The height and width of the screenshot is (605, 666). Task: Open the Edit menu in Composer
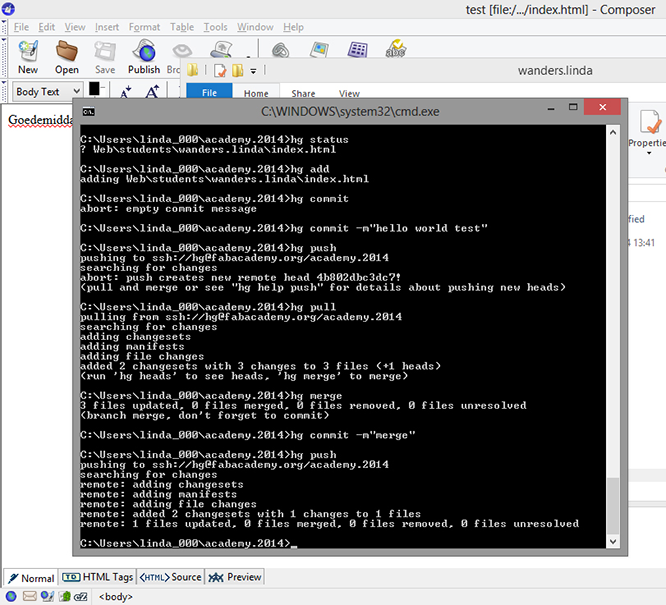[46, 27]
